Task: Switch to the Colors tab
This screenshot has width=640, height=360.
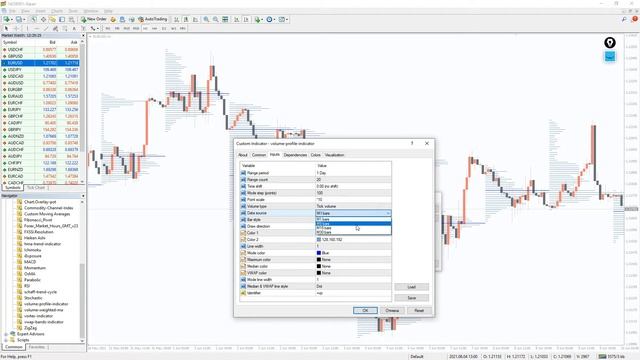Action: pyautogui.click(x=316, y=155)
